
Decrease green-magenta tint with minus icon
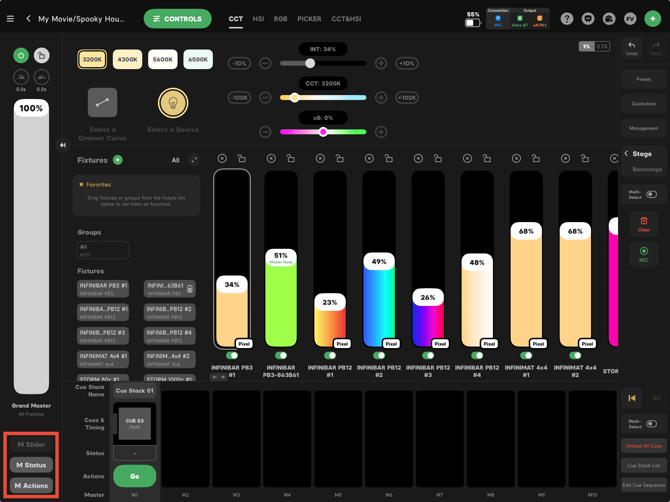(265, 132)
